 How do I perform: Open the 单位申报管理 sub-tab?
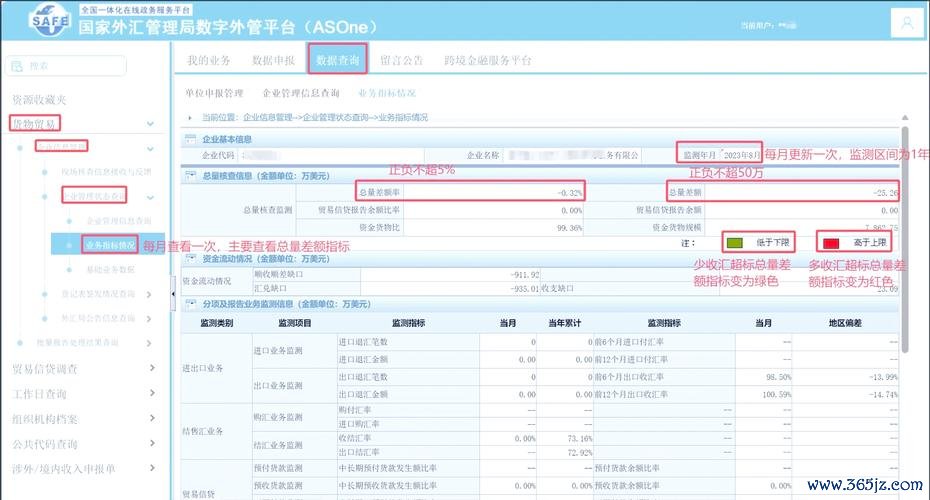coord(214,93)
